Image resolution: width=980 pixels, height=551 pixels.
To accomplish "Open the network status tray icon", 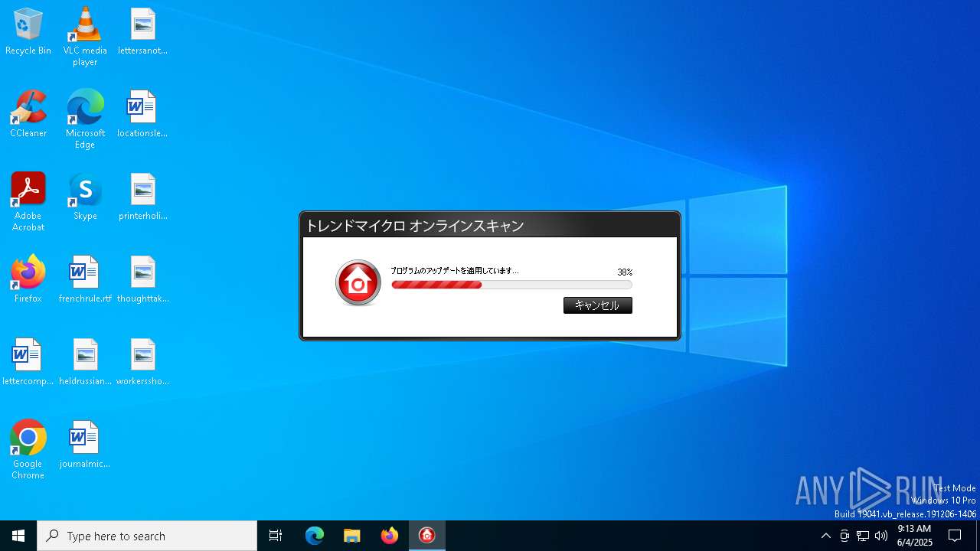I will [x=863, y=536].
